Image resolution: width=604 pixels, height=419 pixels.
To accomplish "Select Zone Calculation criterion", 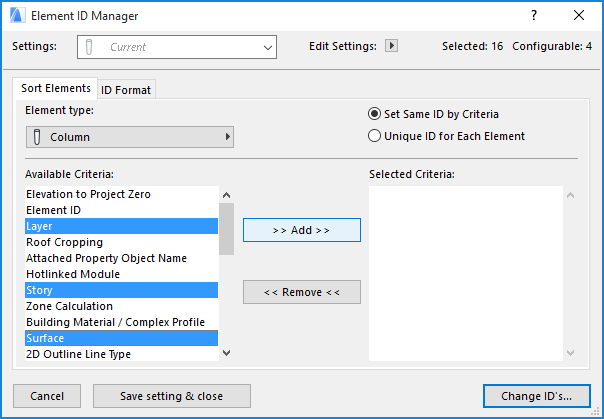I will pos(69,306).
